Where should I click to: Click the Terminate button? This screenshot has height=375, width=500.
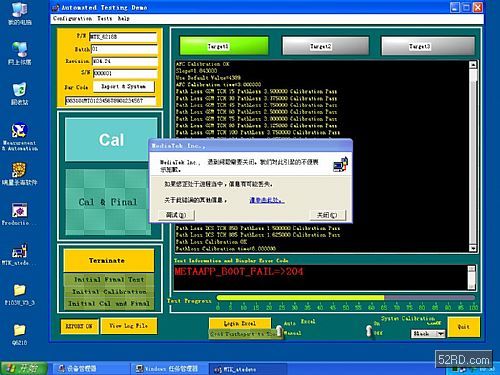[109, 261]
